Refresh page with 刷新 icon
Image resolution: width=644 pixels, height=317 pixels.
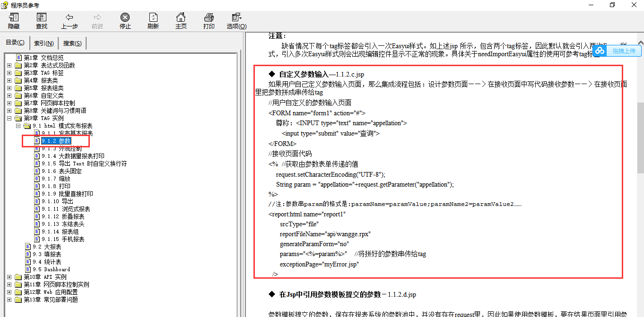coord(153,21)
